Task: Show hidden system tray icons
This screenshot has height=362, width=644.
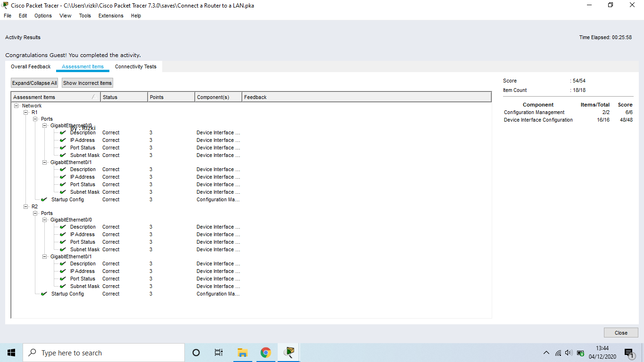Action: pos(546,353)
